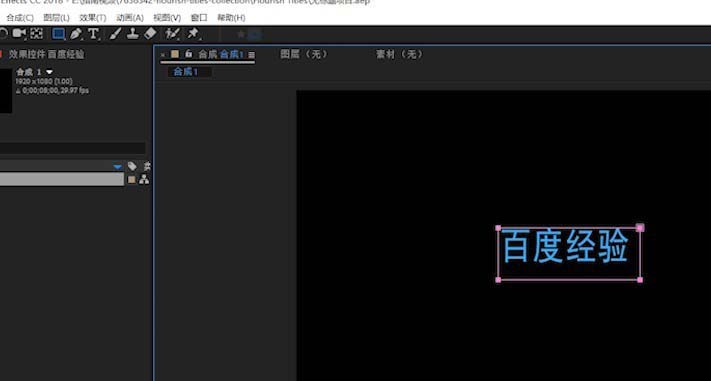Click the bottom-left handle of the text bounding box

coord(498,280)
